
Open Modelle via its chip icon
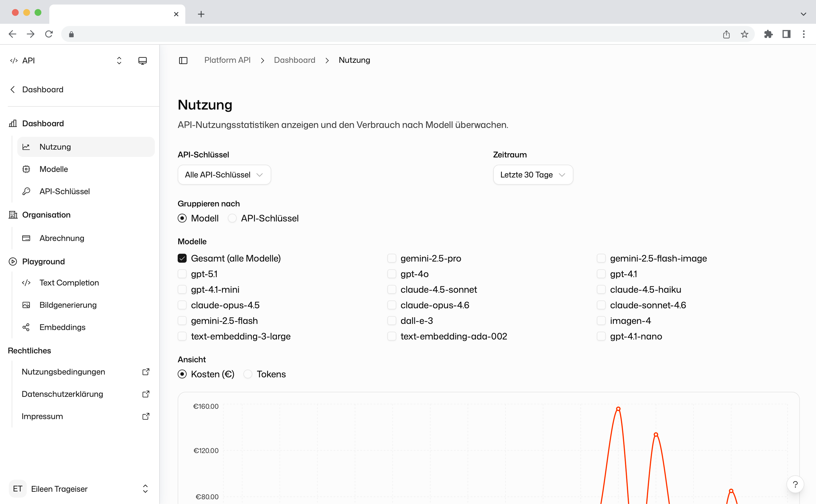[26, 169]
